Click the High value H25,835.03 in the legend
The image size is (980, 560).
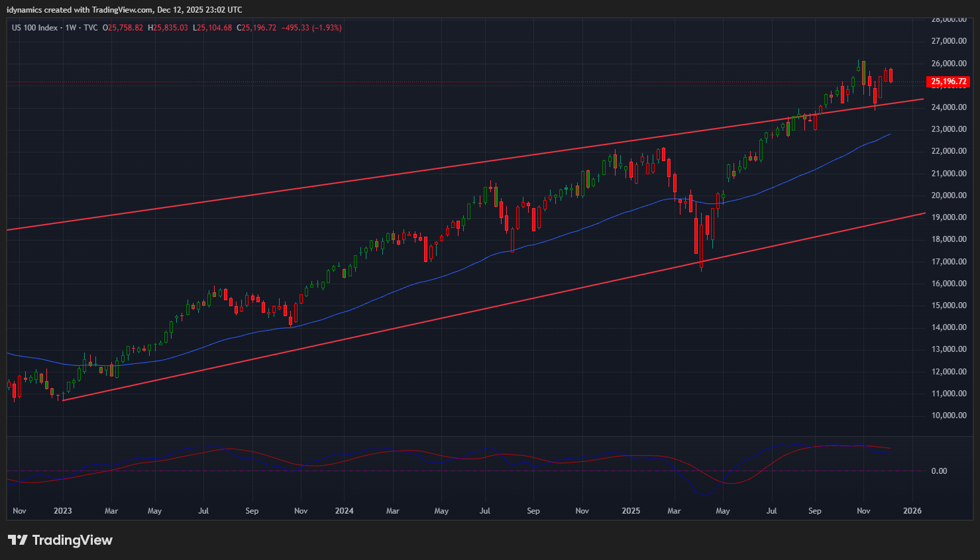(x=168, y=28)
